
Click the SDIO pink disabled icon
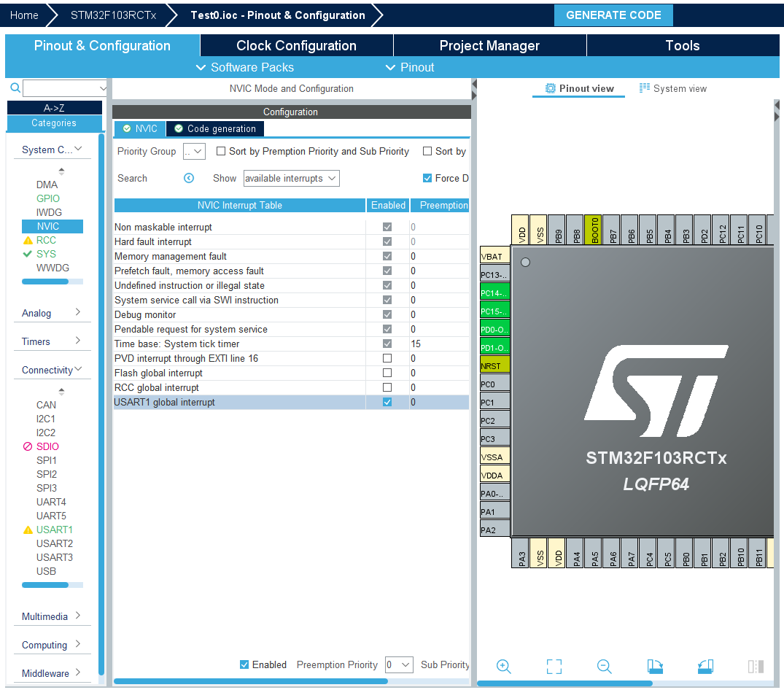[x=28, y=446]
